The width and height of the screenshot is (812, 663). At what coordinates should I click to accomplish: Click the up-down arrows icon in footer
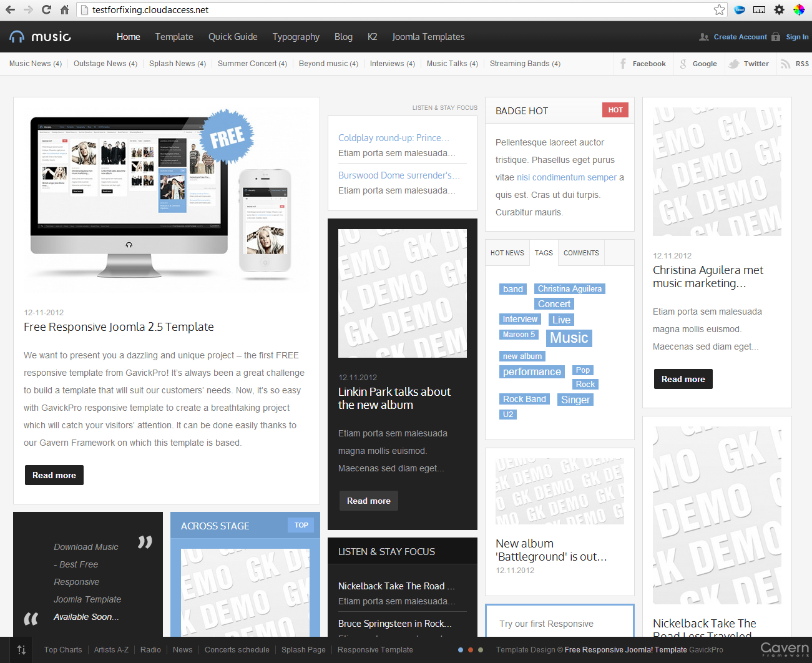coord(21,650)
